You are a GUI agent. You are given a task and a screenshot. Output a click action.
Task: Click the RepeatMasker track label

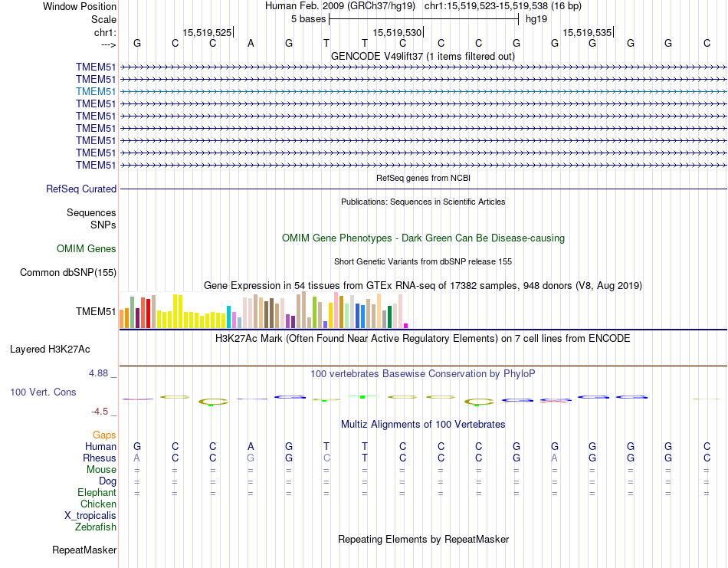point(84,550)
